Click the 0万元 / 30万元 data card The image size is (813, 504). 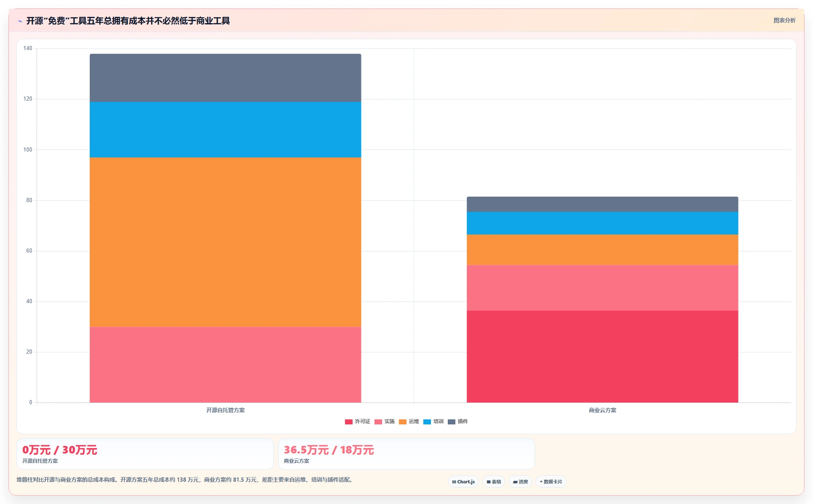[x=145, y=454]
